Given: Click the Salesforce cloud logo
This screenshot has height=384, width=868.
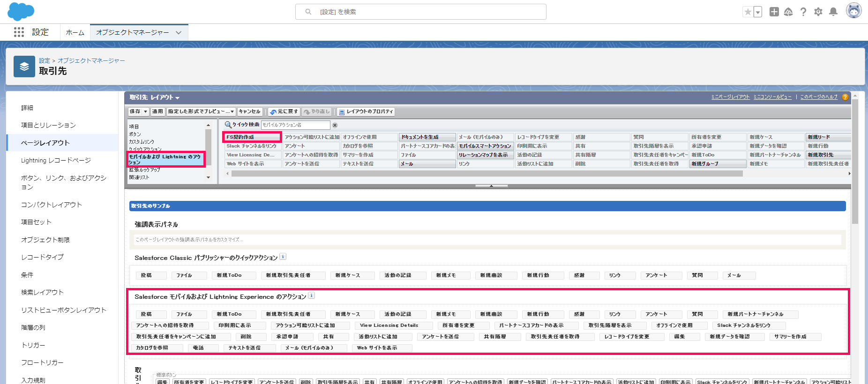Looking at the screenshot, I should 21,11.
